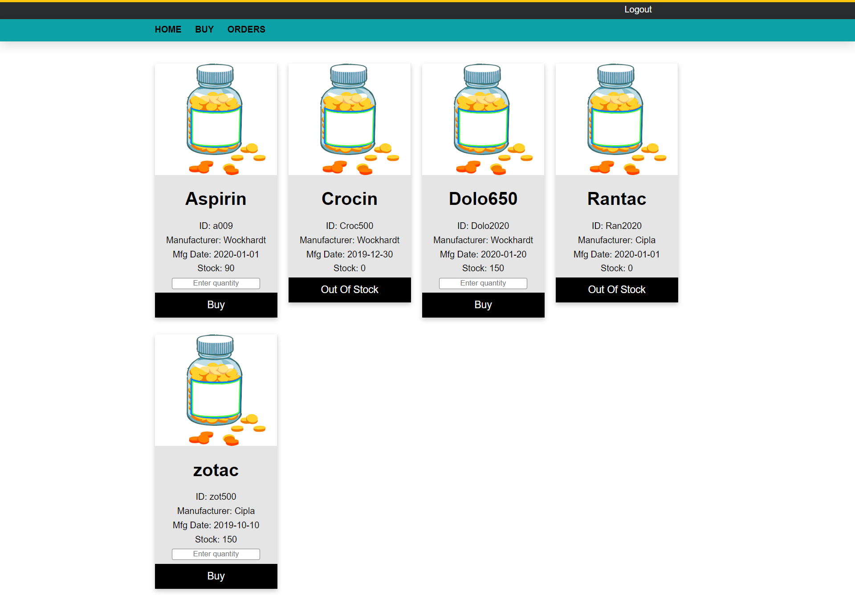Click the quantity field for Aspirin
855x616 pixels.
pyautogui.click(x=216, y=283)
